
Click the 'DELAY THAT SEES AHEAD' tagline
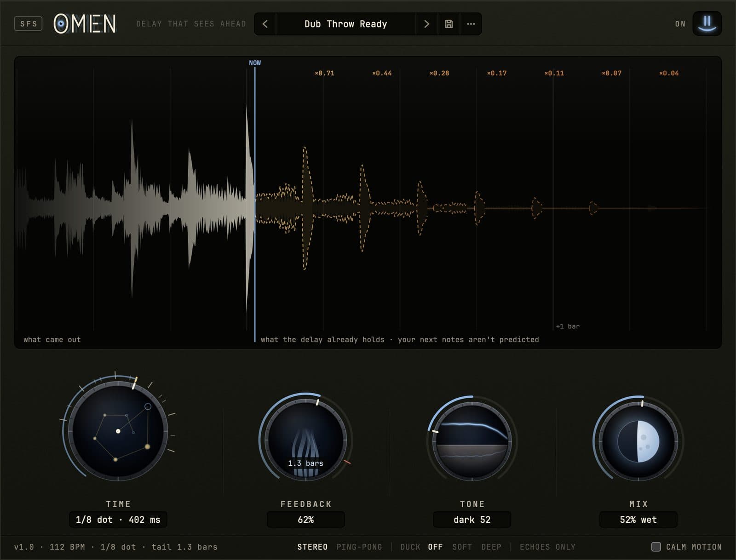point(191,24)
